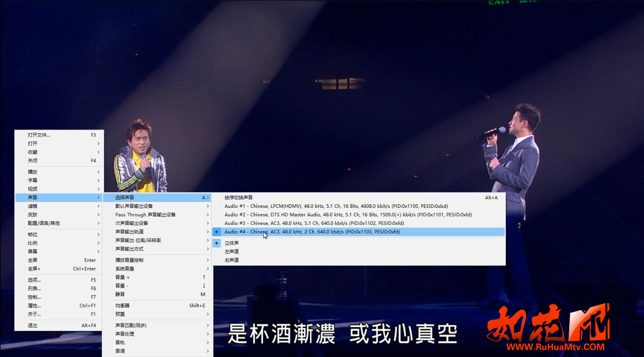Screen dimensions: 644x357
Task: Expand the 滤镜 submenu
Action: (x=59, y=206)
